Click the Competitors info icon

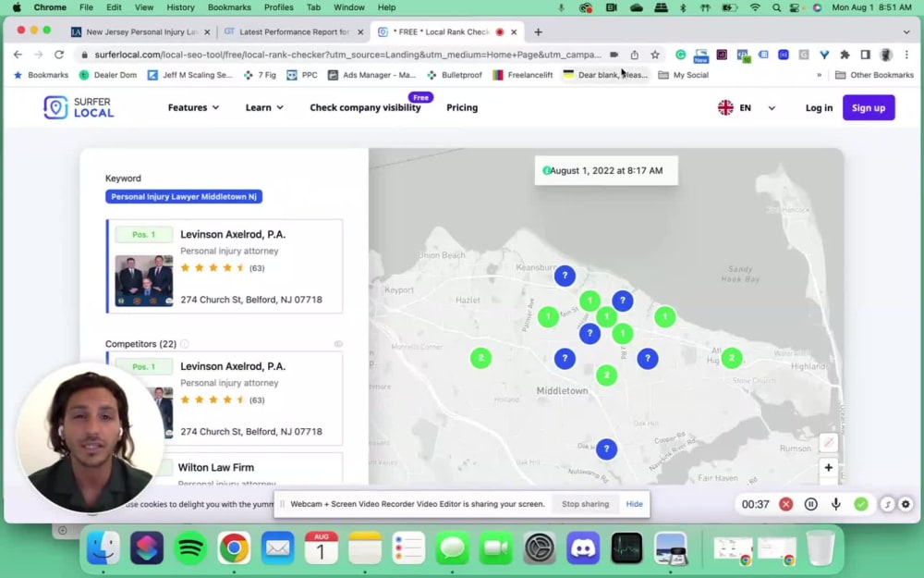[185, 344]
